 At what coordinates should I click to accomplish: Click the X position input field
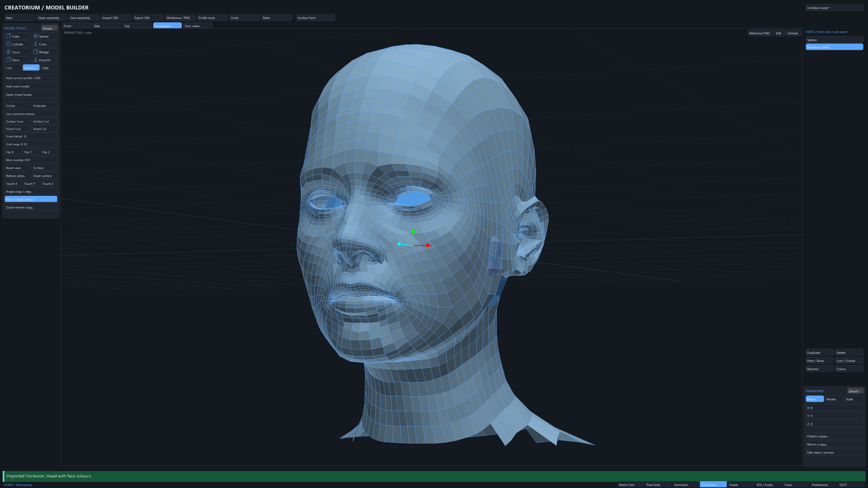tap(834, 408)
